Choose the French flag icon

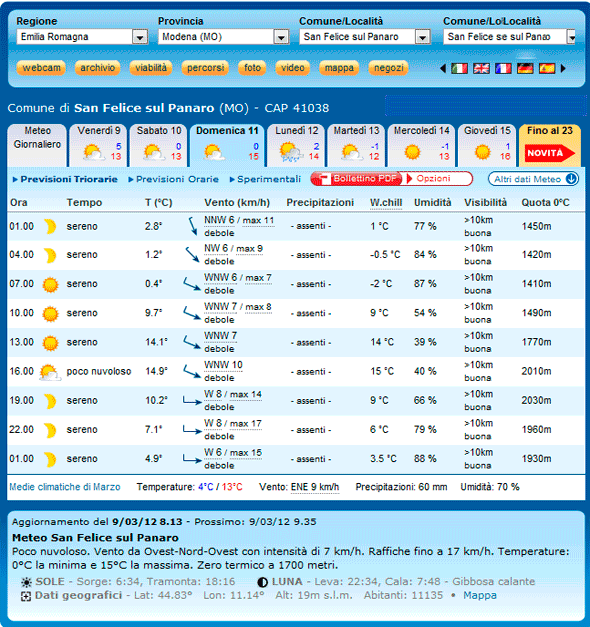coord(503,68)
